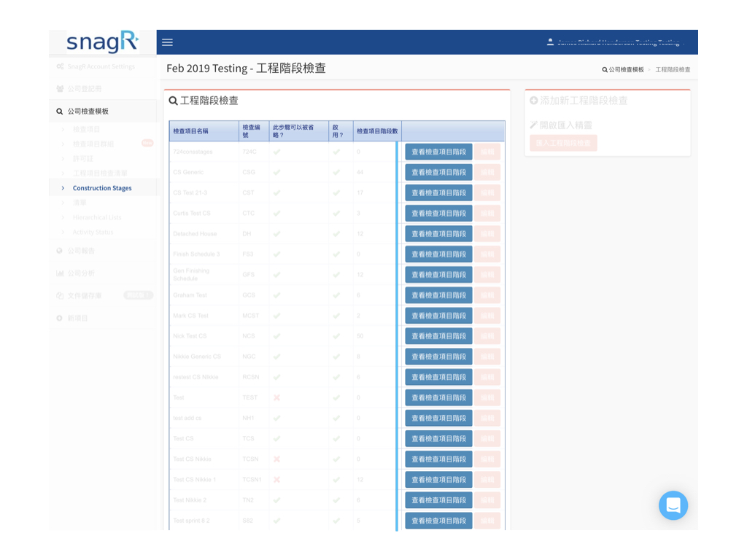Screen dimensions: 747x560
Task: View stages for Gen Finishing Schedule row
Action: pos(438,275)
